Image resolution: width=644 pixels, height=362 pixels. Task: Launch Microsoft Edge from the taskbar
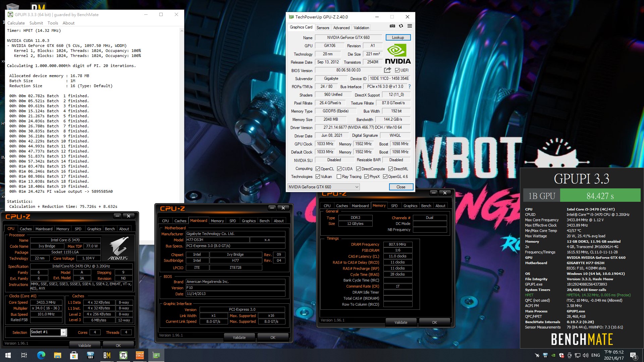point(41,355)
